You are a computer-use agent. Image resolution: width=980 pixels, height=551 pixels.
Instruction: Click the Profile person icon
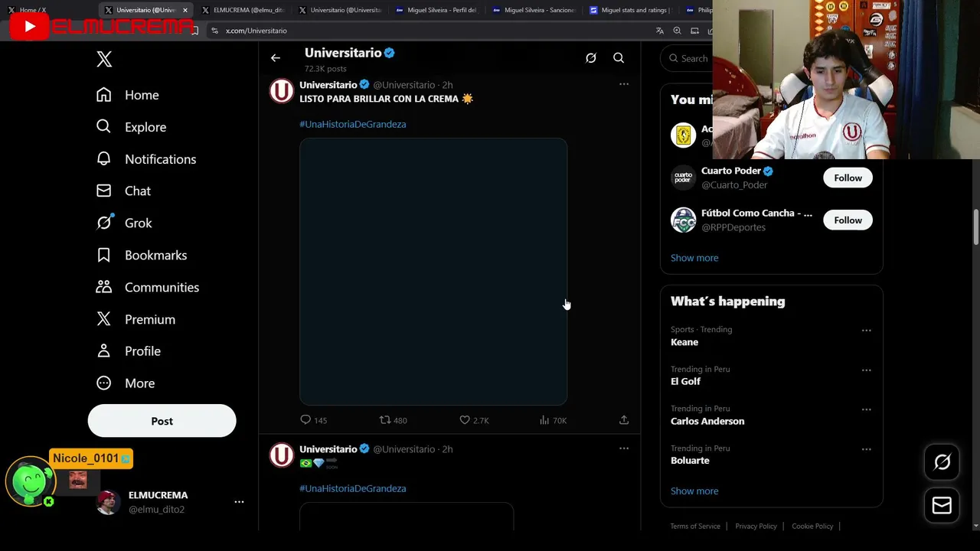[x=104, y=350]
